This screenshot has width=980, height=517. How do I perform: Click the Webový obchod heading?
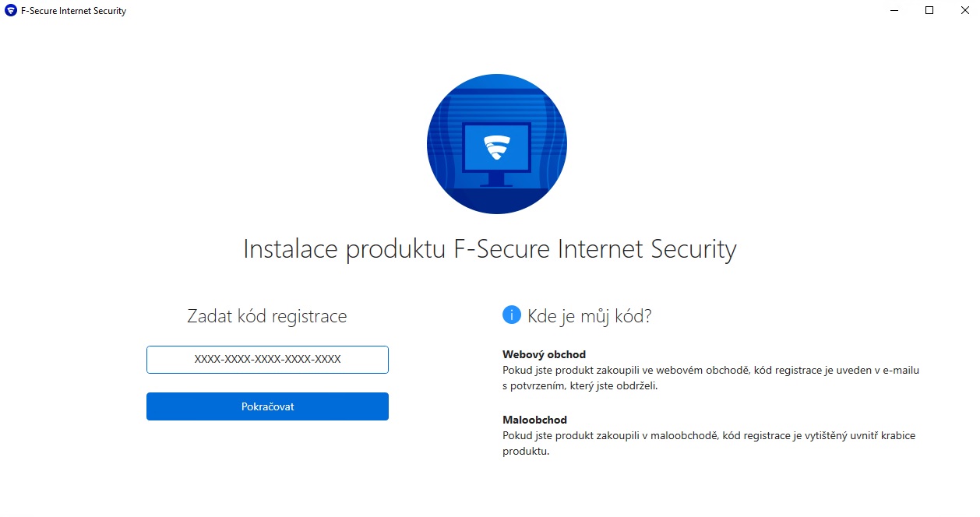pyautogui.click(x=544, y=354)
